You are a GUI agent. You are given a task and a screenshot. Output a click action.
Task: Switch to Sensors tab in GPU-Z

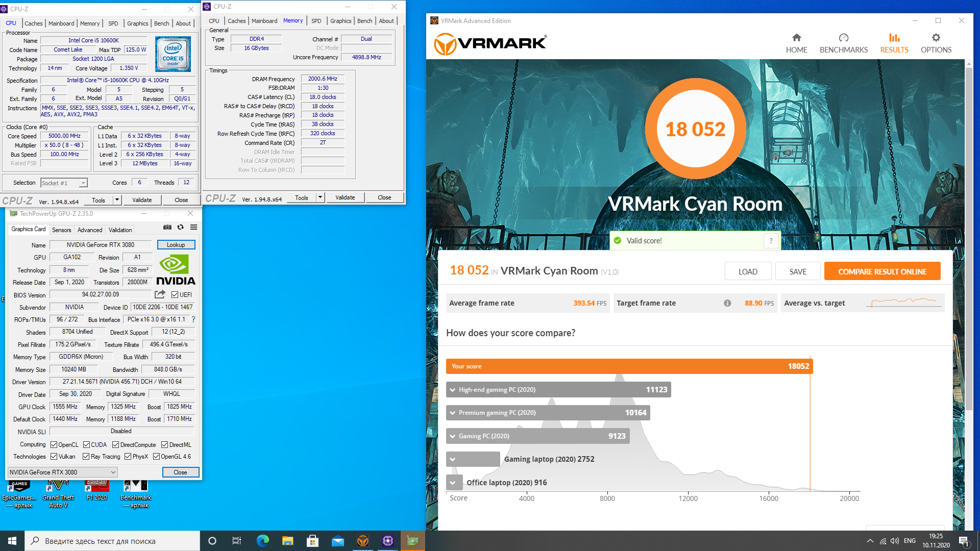pyautogui.click(x=62, y=230)
